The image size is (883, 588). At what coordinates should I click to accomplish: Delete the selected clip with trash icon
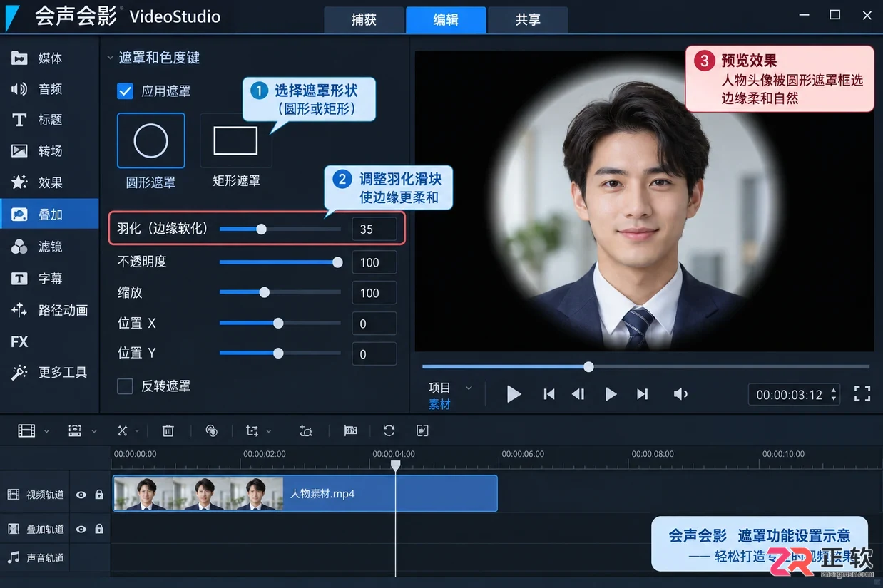click(168, 430)
